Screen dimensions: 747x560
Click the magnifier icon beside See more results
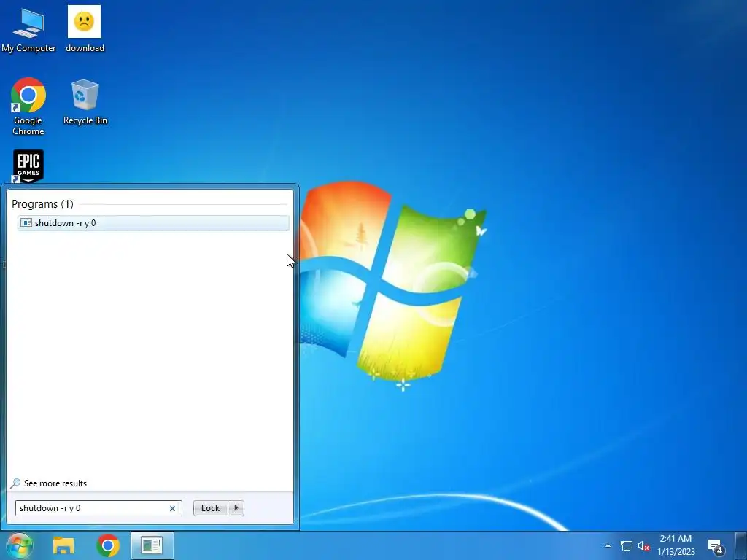pos(15,483)
